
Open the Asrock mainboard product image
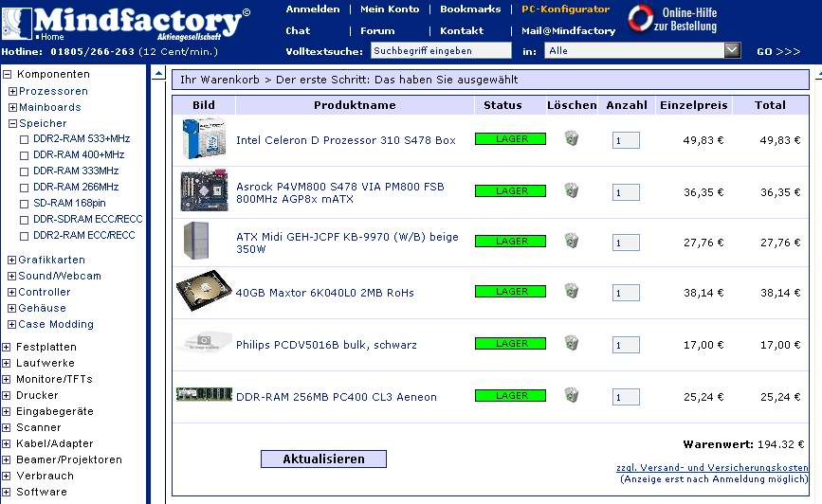pyautogui.click(x=204, y=190)
